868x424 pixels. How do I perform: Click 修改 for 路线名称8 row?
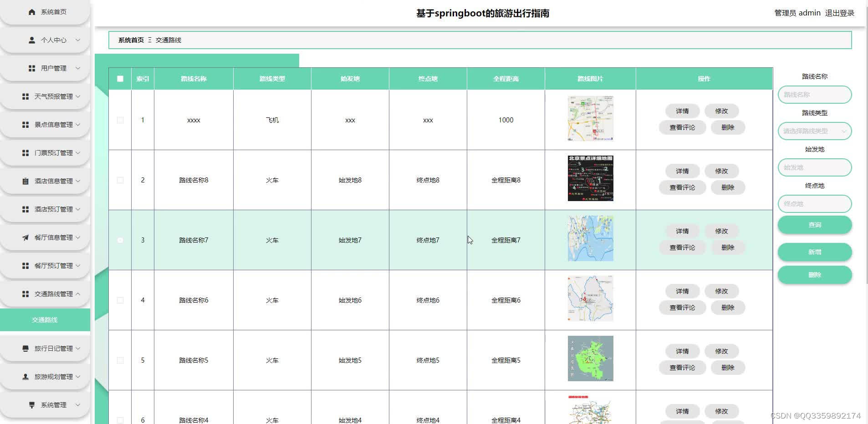[x=721, y=171]
